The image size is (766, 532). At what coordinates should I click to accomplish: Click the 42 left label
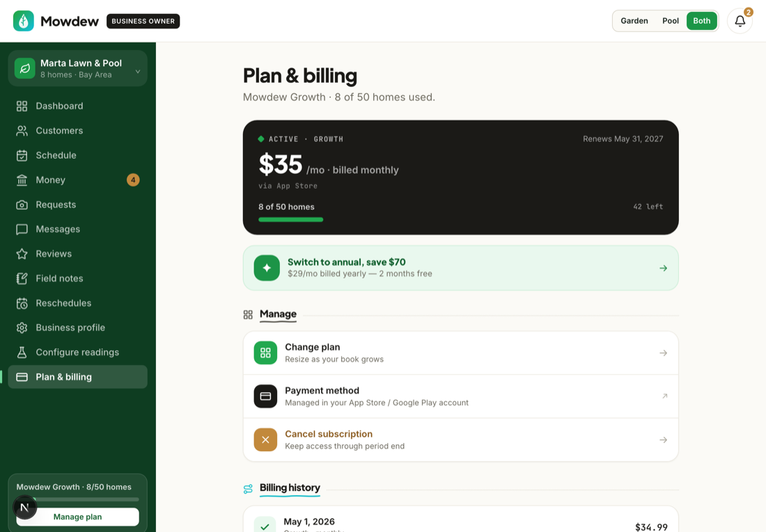click(648, 207)
